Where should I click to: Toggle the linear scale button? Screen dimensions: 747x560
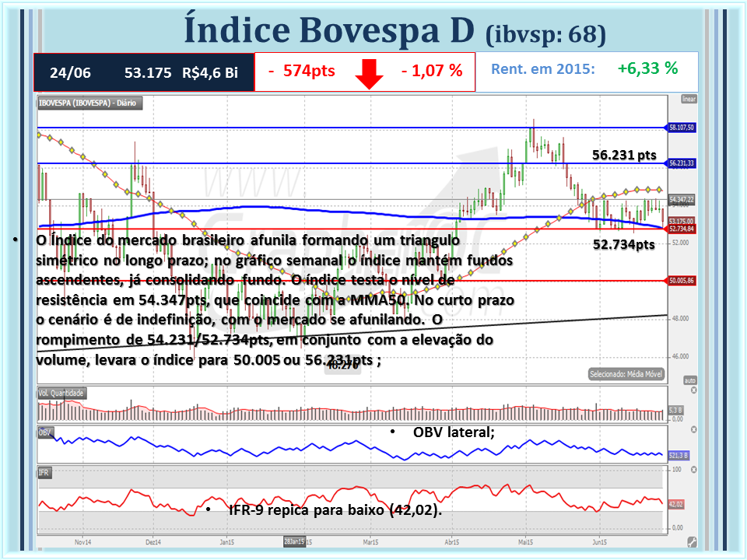pyautogui.click(x=689, y=99)
